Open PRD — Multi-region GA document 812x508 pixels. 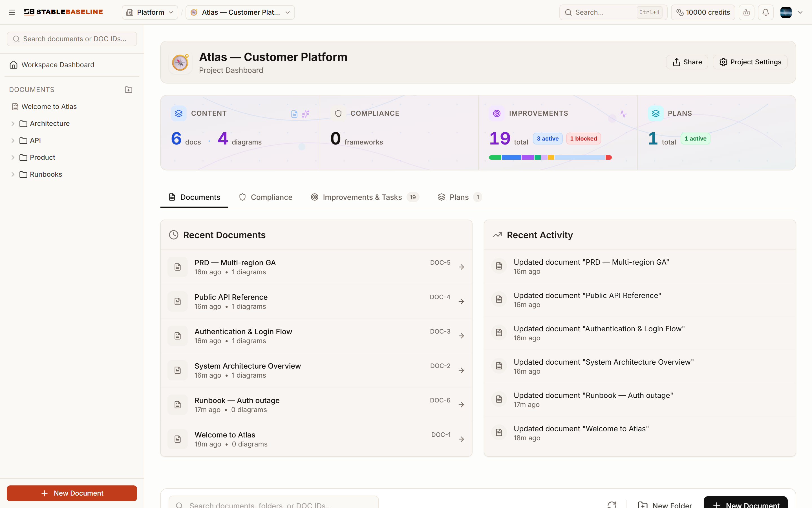[x=316, y=267]
